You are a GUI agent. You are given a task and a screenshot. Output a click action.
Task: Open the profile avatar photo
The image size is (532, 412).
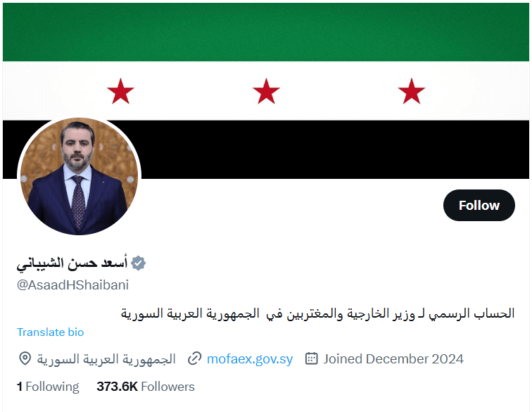(79, 177)
